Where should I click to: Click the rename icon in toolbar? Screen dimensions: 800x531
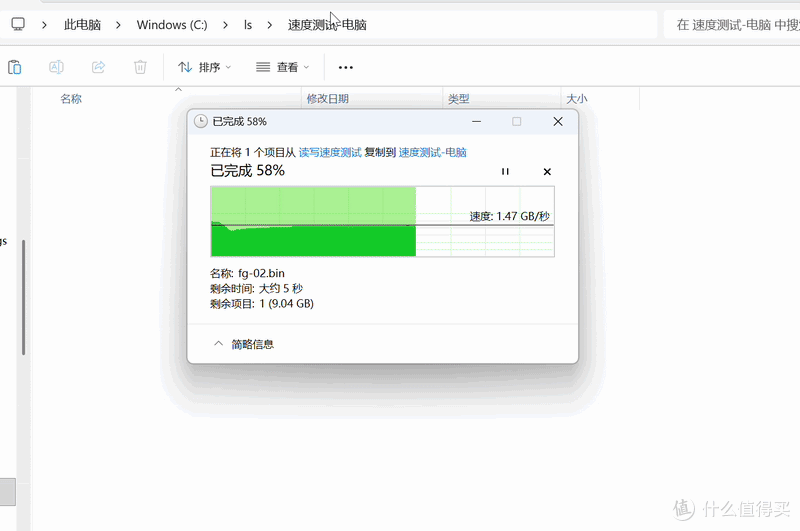tap(56, 67)
